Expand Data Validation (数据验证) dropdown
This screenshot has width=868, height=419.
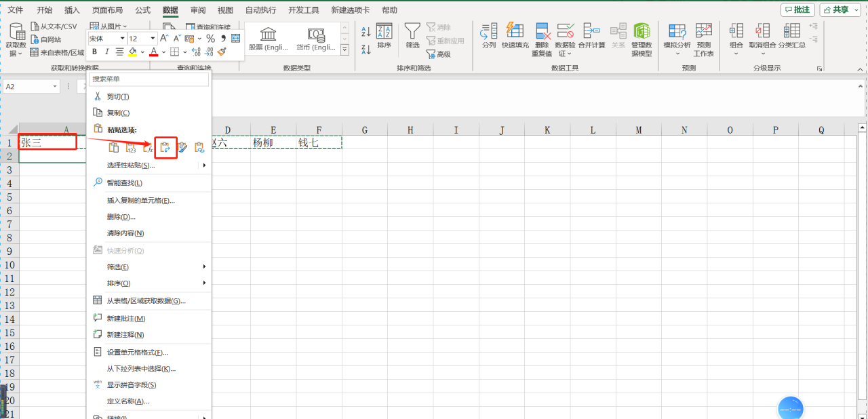(570, 54)
